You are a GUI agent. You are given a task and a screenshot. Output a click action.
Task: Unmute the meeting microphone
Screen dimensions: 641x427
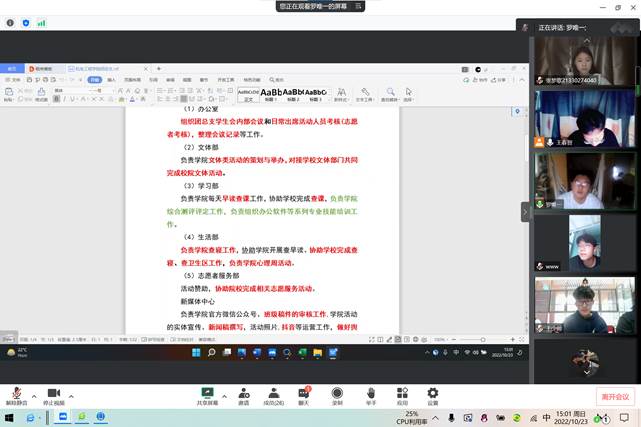click(16, 396)
